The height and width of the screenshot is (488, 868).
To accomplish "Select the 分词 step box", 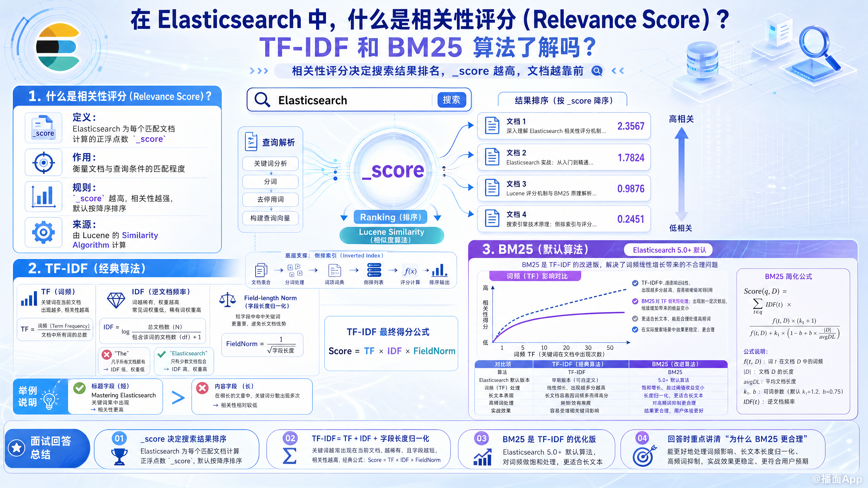I will click(270, 181).
